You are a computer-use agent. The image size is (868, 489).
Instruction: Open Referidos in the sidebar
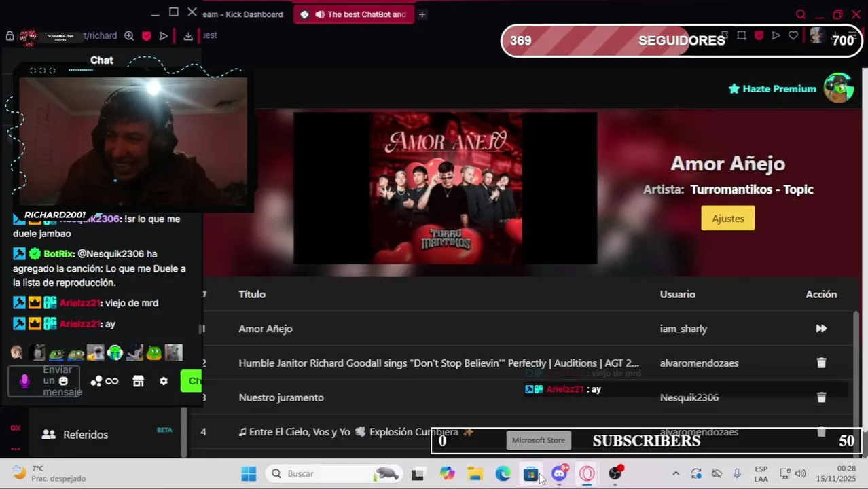pyautogui.click(x=86, y=435)
